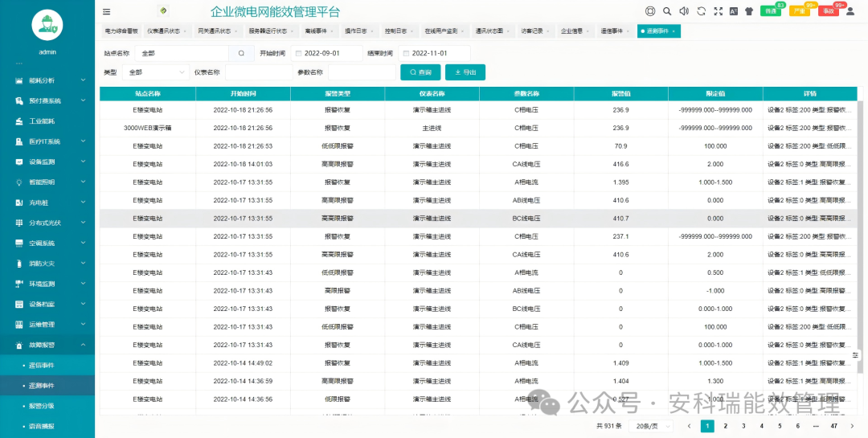Expand the 运维管理 menu chevron
The image size is (868, 438).
(83, 325)
